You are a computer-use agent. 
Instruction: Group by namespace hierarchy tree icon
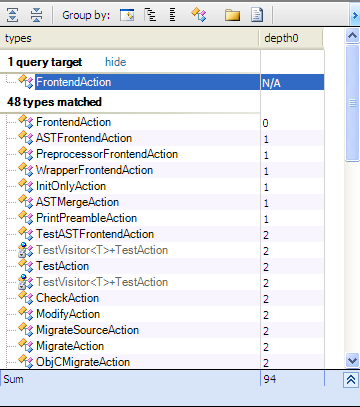150,15
